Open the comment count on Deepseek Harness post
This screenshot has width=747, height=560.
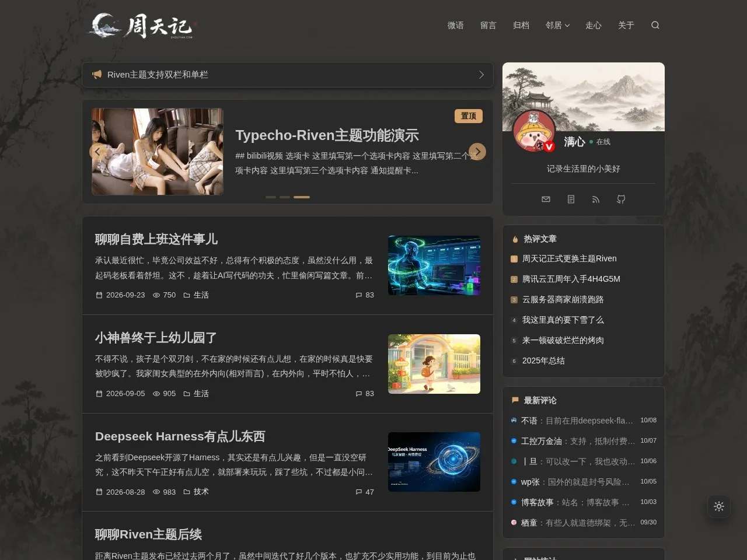tap(365, 492)
